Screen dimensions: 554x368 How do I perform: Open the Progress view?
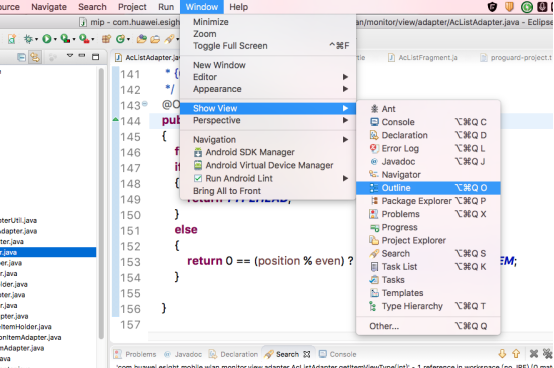click(x=428, y=227)
